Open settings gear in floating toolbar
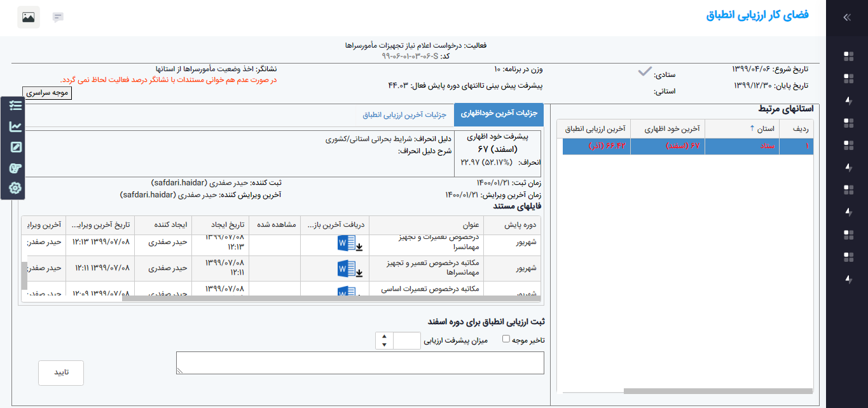 [x=15, y=188]
